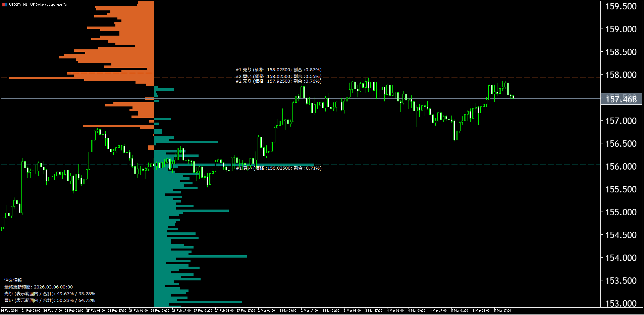The width and height of the screenshot is (644, 315).
Task: Click the '24 Feb 17:00' time axis label
Action: 53,311
